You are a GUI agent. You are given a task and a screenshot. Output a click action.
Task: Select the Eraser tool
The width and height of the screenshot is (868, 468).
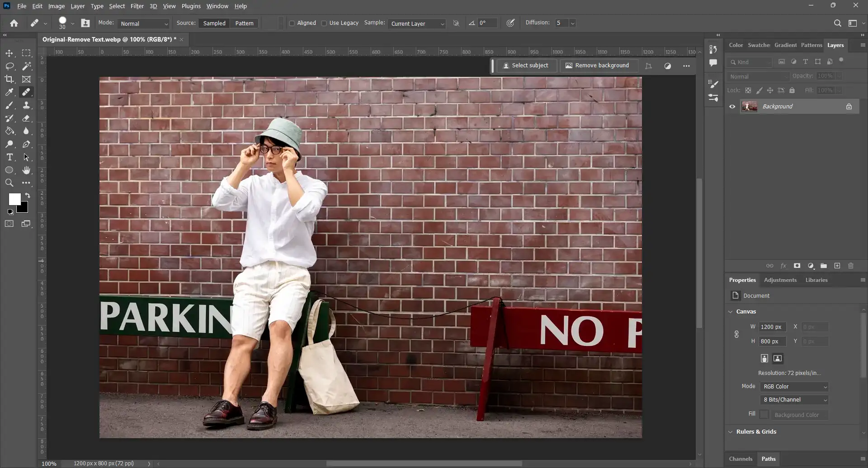(x=26, y=118)
